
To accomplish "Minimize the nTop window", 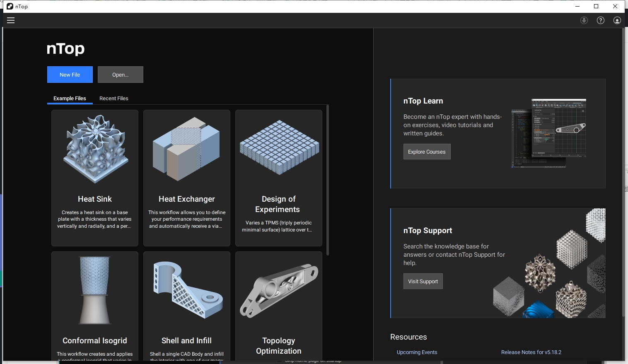I will coord(577,6).
